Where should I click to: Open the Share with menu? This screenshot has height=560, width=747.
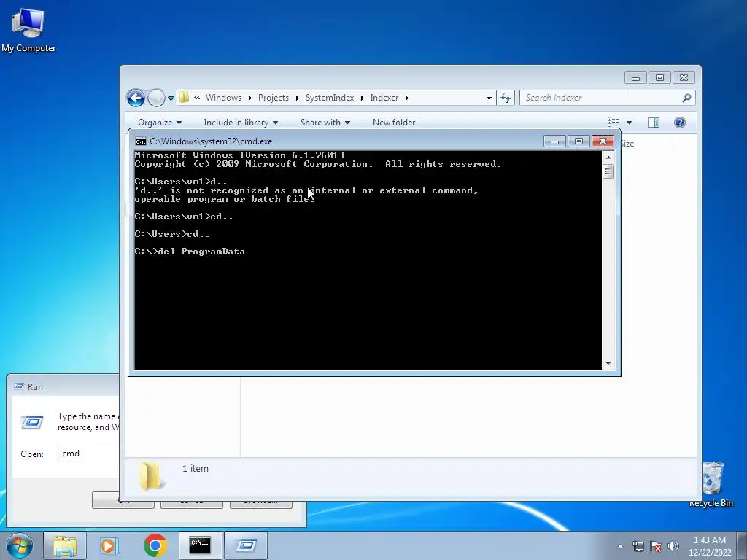325,122
